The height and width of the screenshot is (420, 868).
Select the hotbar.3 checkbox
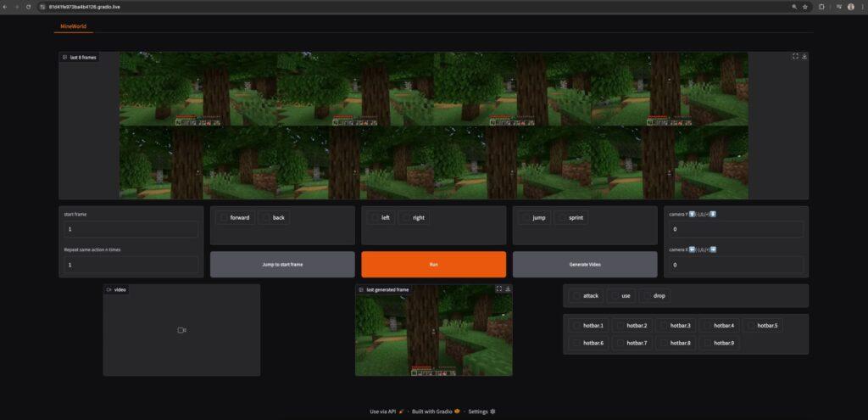(x=663, y=326)
